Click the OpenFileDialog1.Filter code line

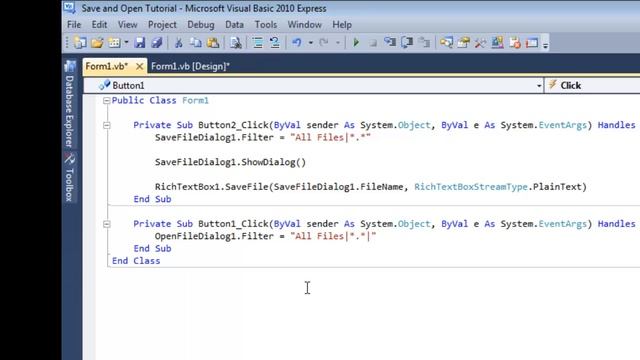265,236
